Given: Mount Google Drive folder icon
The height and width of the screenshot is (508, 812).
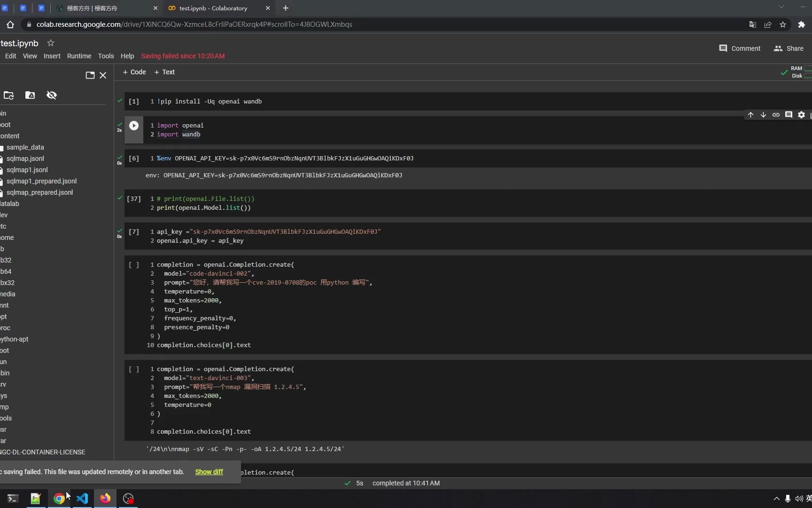Looking at the screenshot, I should click(30, 95).
